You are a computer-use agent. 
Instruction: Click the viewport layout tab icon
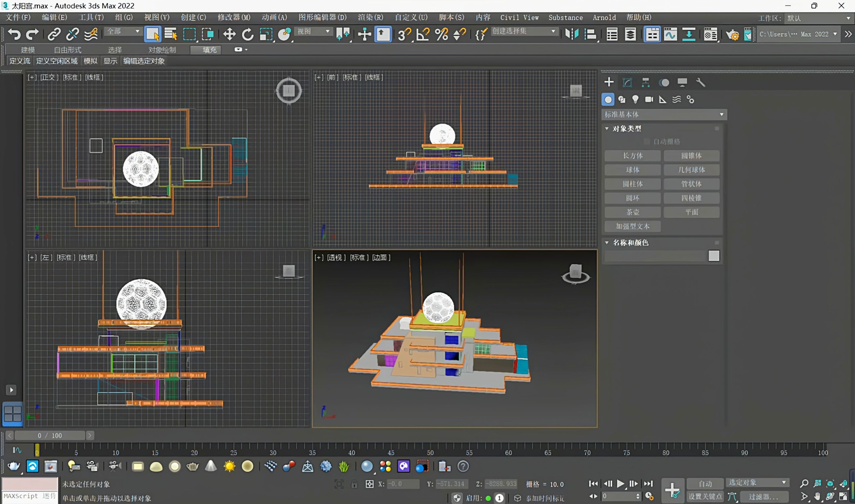(x=12, y=414)
